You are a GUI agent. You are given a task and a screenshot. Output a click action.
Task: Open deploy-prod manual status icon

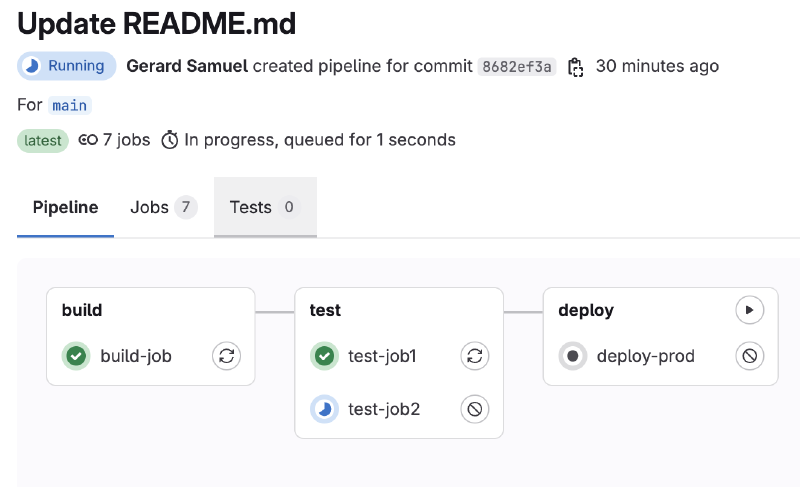point(572,356)
